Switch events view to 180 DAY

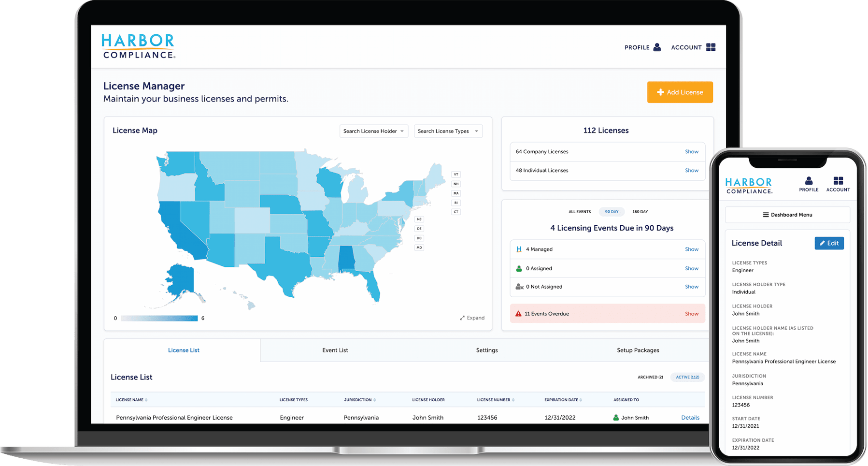coord(640,211)
